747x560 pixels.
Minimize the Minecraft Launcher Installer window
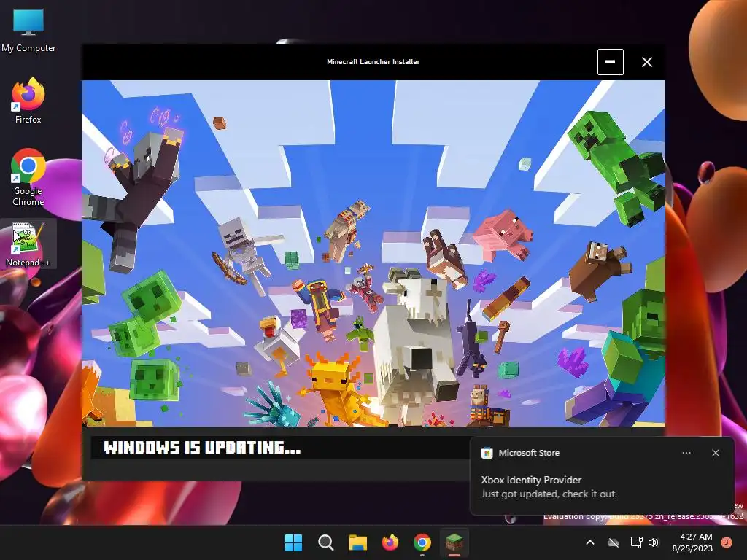(x=611, y=62)
